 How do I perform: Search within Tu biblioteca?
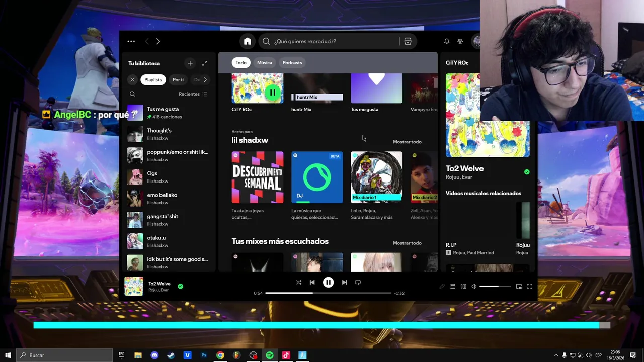132,94
